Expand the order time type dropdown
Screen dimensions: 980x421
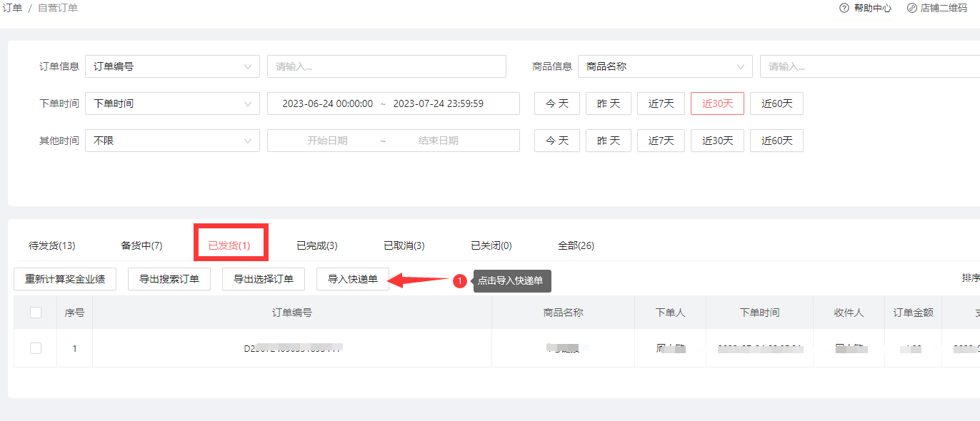pos(172,103)
